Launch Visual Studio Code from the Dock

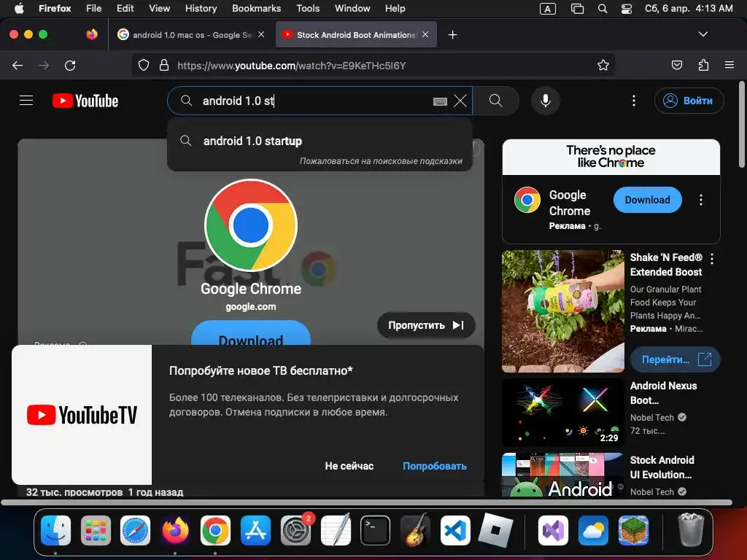[x=455, y=530]
